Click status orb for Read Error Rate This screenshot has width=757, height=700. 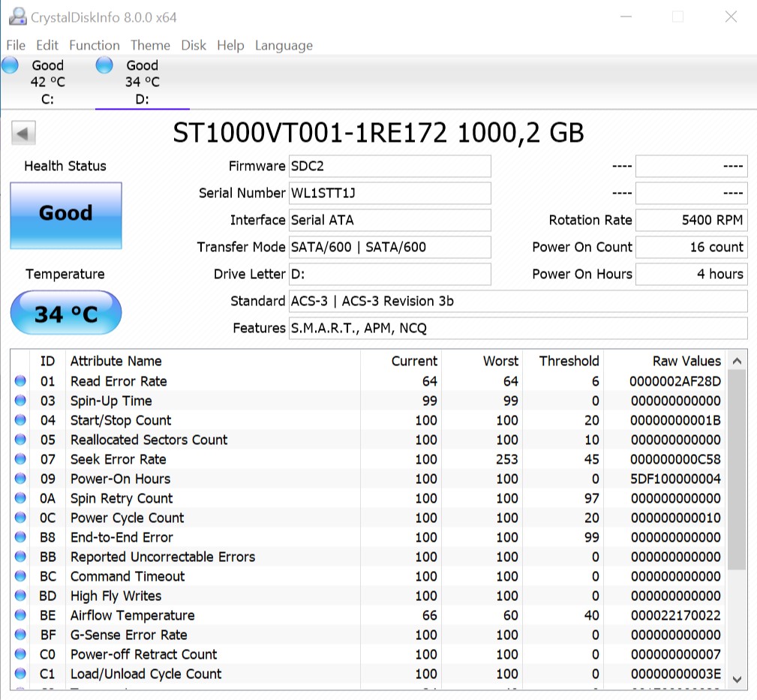click(x=20, y=381)
